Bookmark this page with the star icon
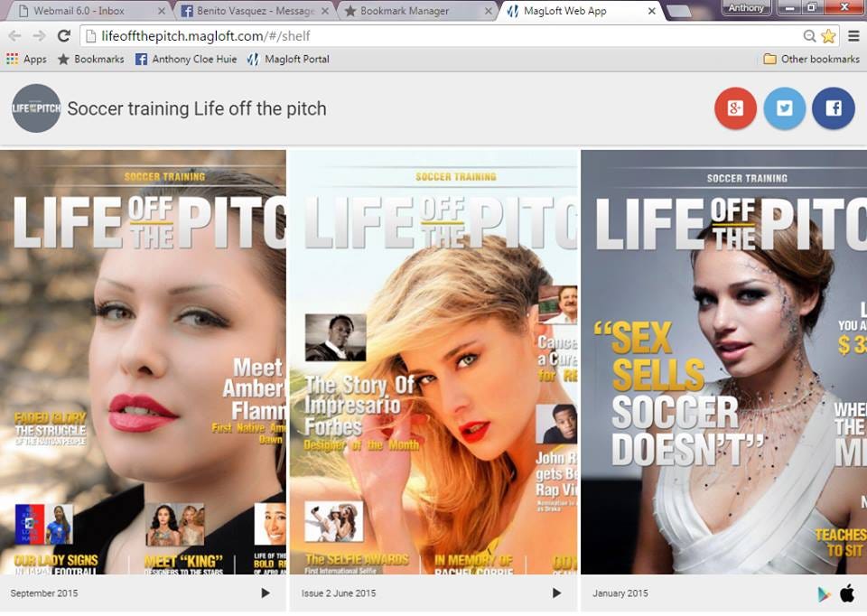Image resolution: width=867 pixels, height=616 pixels. tap(828, 36)
